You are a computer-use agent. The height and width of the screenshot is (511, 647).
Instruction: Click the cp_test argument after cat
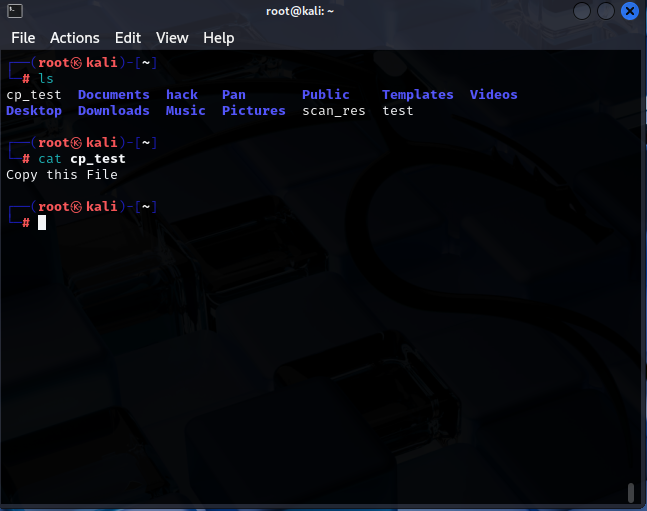[x=98, y=159]
